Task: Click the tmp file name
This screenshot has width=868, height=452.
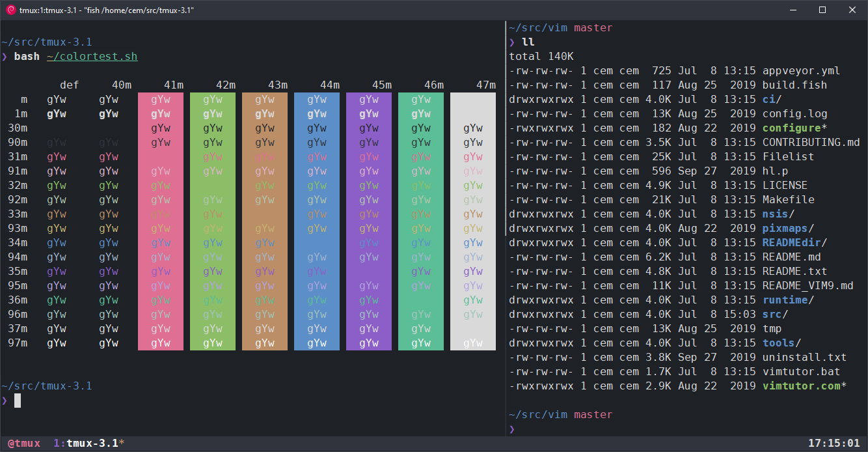Action: [x=772, y=329]
